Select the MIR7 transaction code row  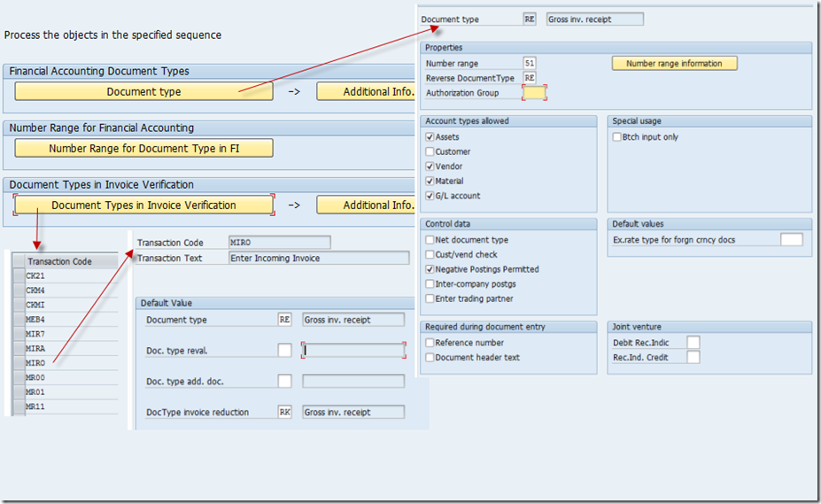coord(72,334)
